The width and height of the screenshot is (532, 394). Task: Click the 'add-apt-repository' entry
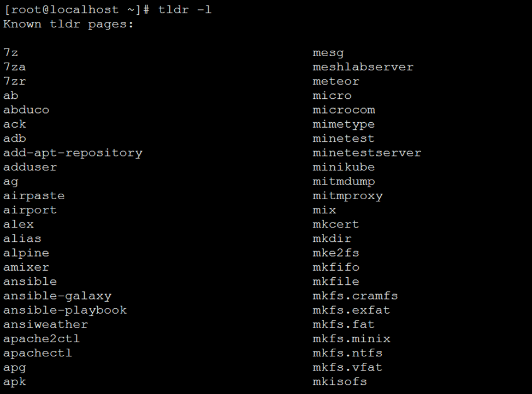[x=73, y=153]
